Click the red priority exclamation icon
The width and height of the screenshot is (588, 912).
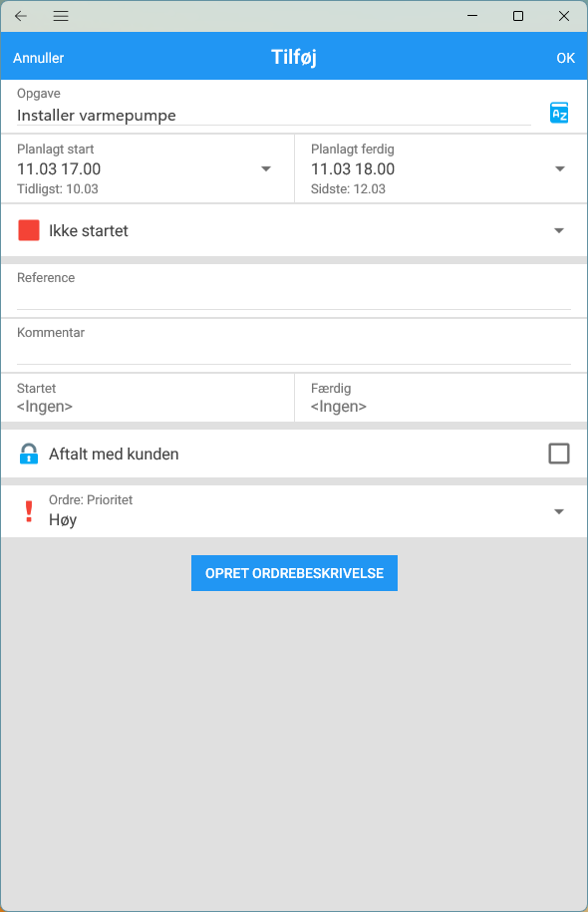tap(29, 512)
